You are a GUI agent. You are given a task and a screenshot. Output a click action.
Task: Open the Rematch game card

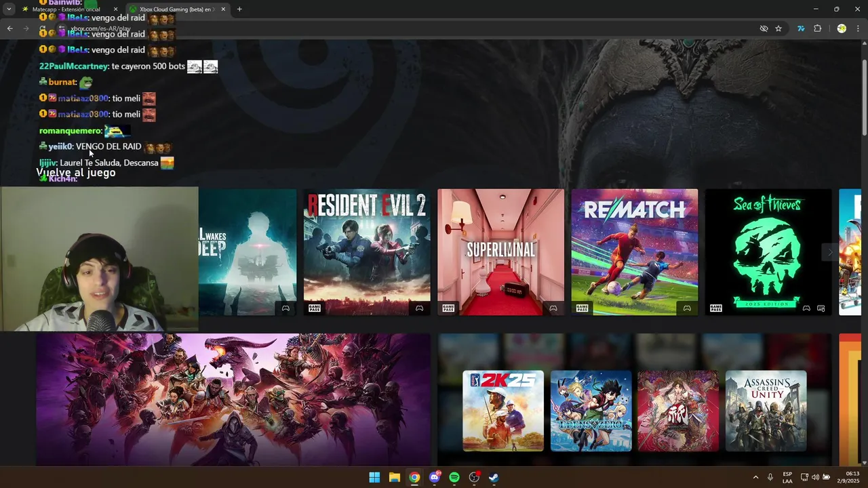[635, 252]
